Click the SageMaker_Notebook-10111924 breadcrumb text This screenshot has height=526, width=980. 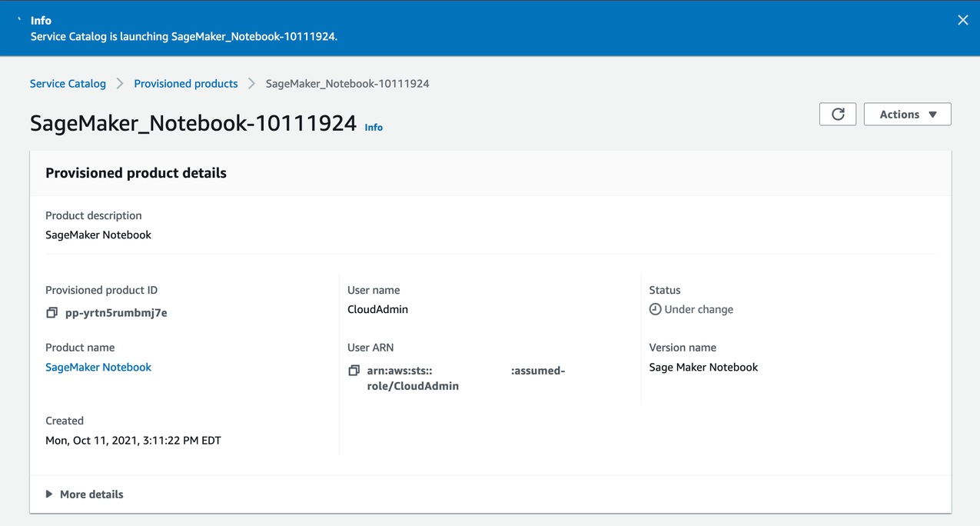point(347,83)
